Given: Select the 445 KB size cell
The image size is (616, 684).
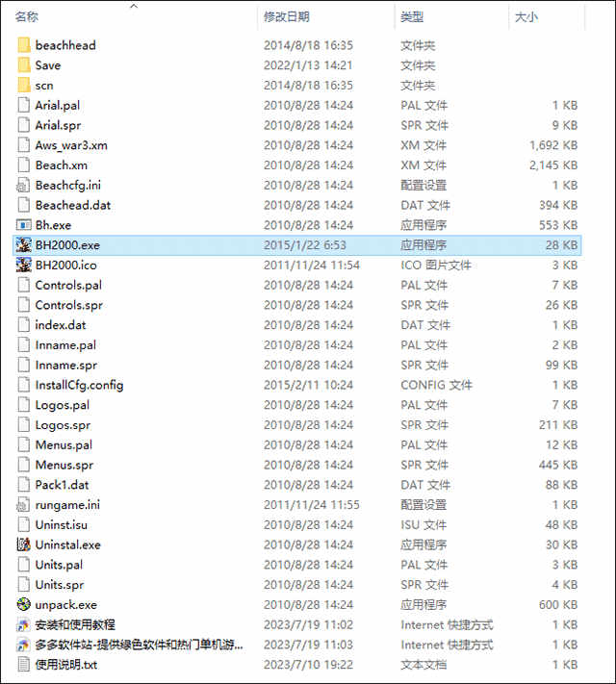Looking at the screenshot, I should pos(558,465).
